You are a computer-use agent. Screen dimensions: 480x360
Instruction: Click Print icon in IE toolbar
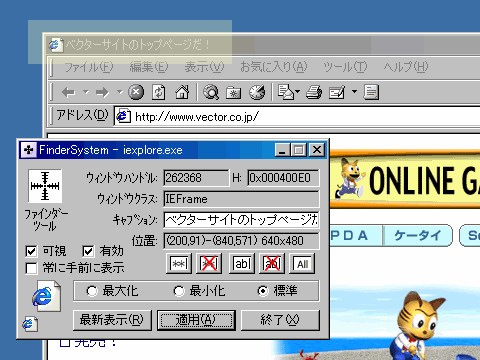click(314, 92)
